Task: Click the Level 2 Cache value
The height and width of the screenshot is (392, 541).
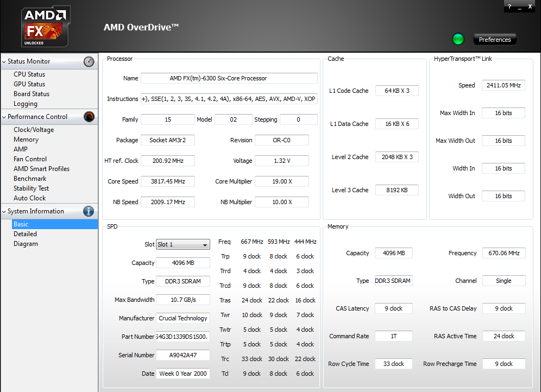Action: 397,157
